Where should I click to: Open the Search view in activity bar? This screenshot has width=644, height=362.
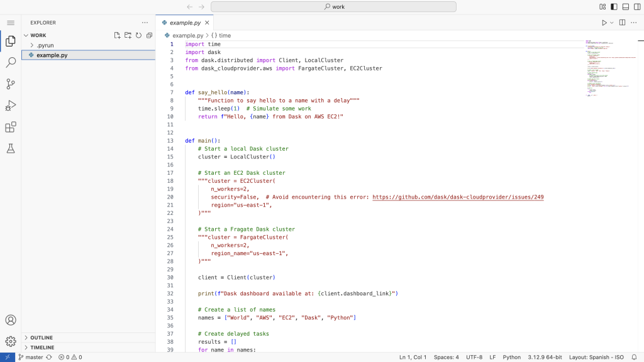coord(11,63)
